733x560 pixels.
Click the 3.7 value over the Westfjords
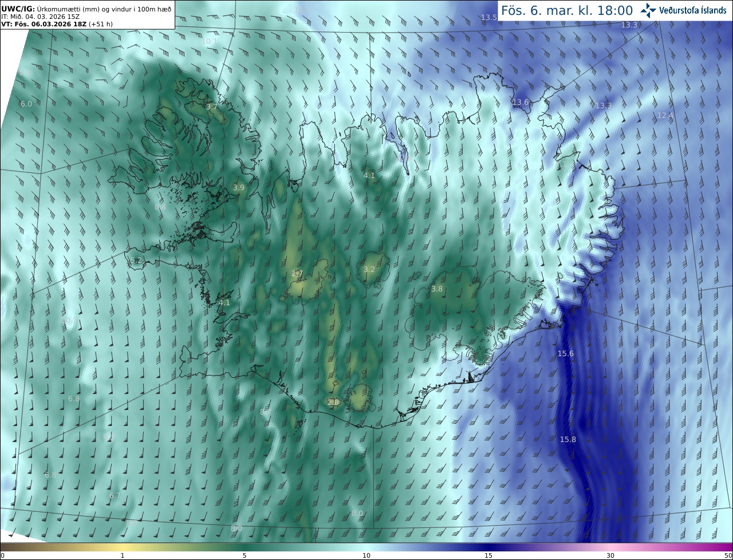211,107
